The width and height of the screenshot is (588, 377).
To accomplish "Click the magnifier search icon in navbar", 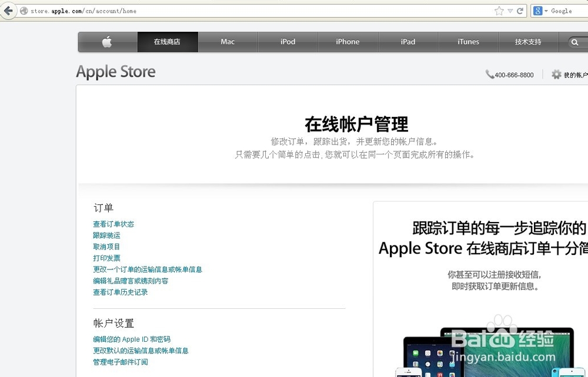I will 574,42.
